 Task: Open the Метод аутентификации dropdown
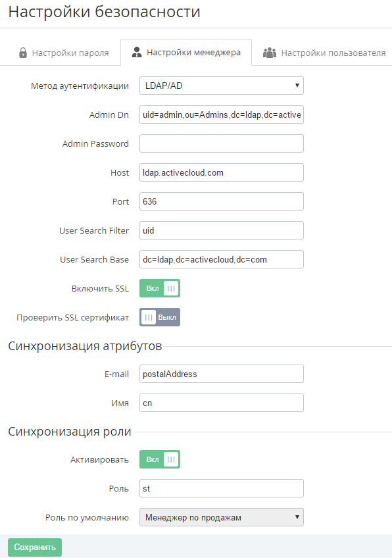tap(222, 86)
